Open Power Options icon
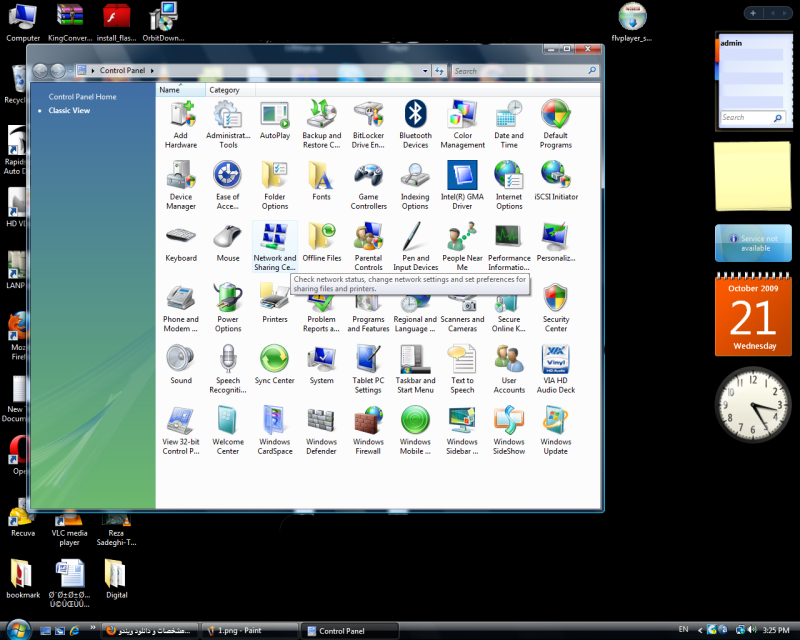800x640 pixels. pos(228,308)
